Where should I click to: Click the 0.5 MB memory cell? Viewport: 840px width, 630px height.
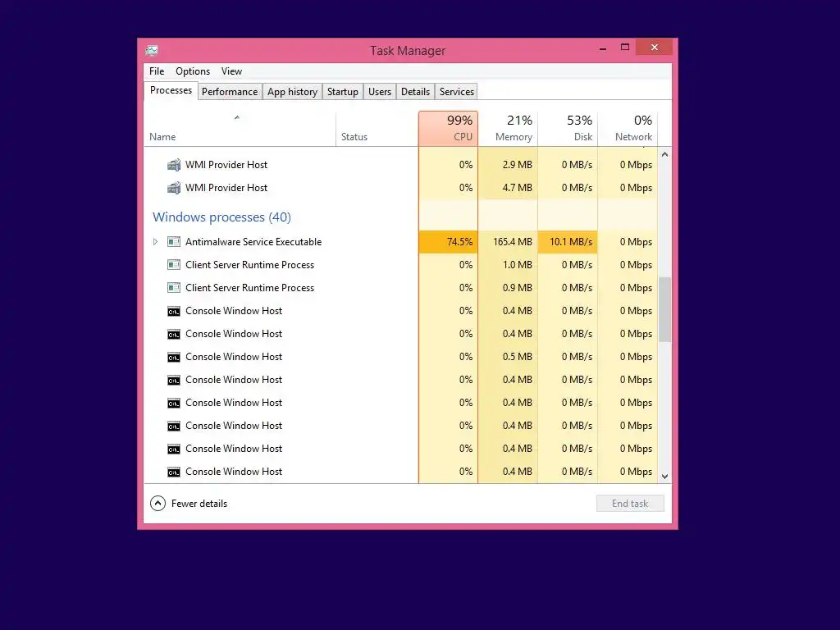508,357
